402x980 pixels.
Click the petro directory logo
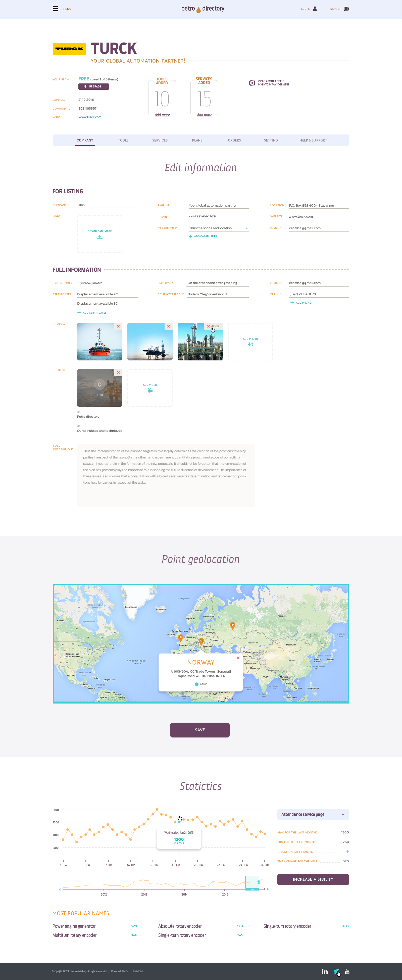coord(203,9)
